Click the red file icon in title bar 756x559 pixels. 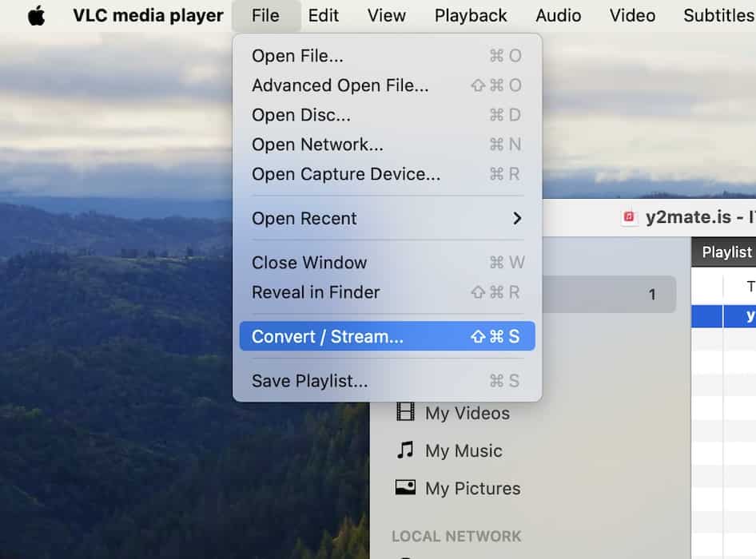click(630, 217)
